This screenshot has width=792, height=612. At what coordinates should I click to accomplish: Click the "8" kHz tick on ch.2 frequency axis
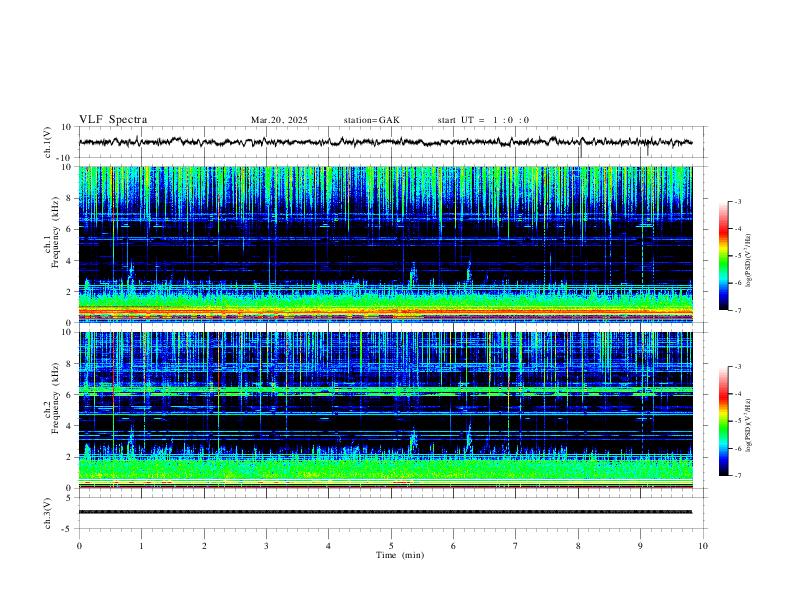click(x=71, y=364)
